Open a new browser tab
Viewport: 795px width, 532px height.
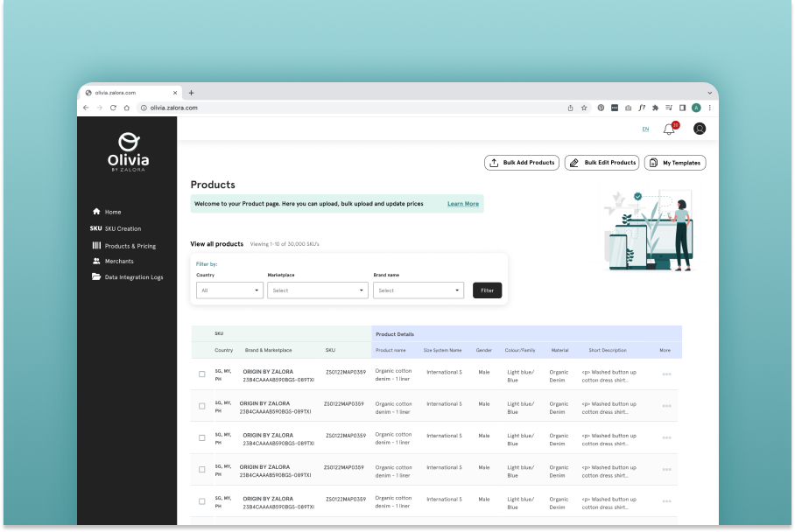click(191, 93)
